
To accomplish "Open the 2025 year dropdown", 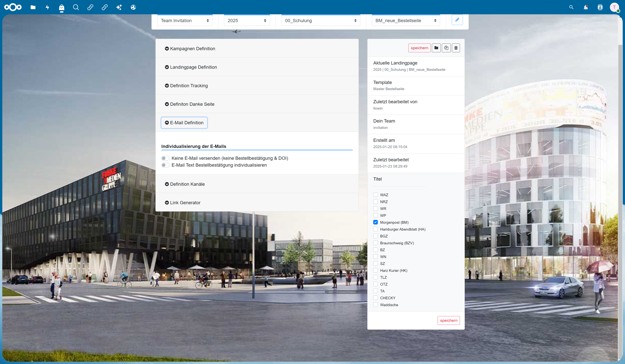I will click(x=247, y=20).
